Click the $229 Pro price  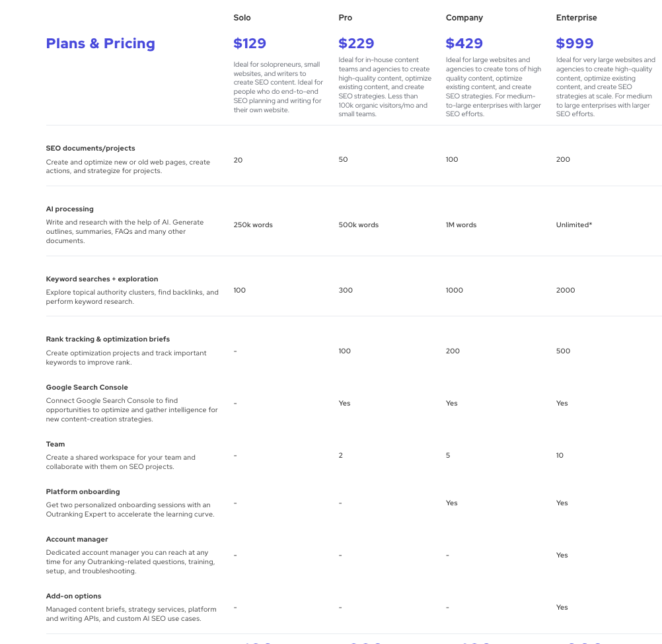pos(356,44)
